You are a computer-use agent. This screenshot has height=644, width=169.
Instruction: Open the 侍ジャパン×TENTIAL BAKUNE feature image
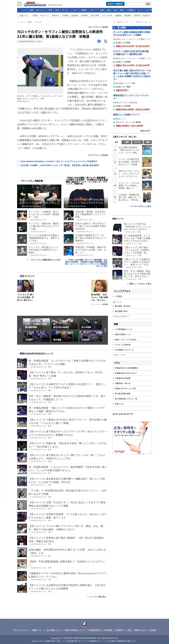[86, 196]
